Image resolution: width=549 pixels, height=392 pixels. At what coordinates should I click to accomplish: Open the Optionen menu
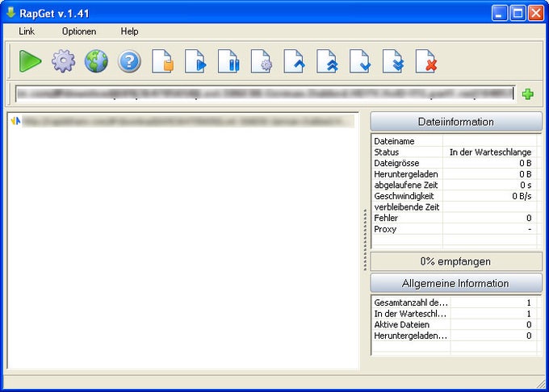[x=79, y=31]
